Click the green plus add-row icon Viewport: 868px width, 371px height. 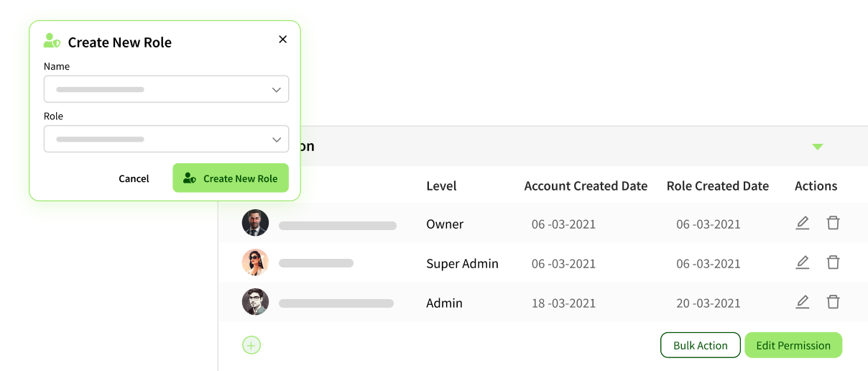point(251,345)
